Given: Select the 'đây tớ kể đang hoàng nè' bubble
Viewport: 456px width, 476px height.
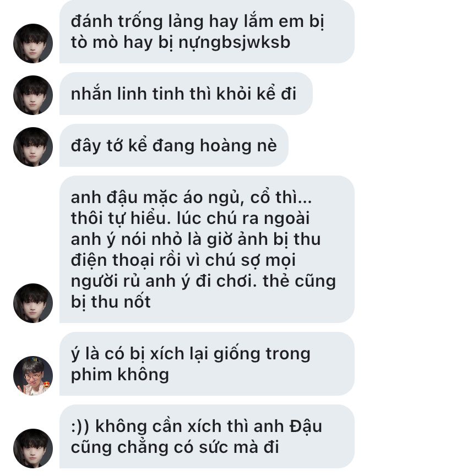Looking at the screenshot, I should [x=174, y=145].
